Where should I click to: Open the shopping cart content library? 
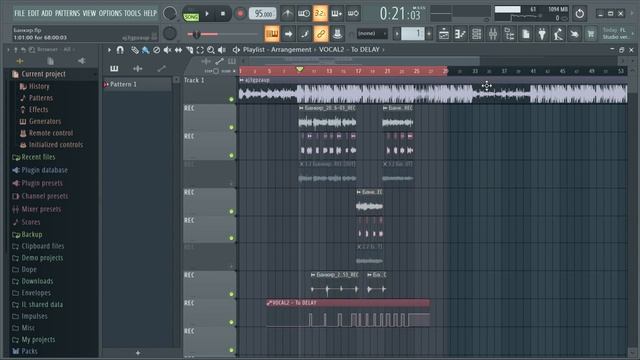591,34
